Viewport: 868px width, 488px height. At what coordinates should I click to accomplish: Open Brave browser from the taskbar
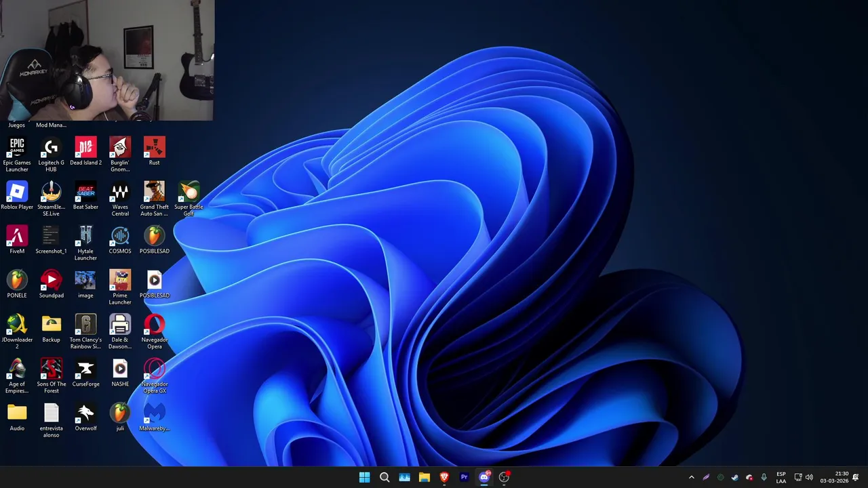[444, 477]
